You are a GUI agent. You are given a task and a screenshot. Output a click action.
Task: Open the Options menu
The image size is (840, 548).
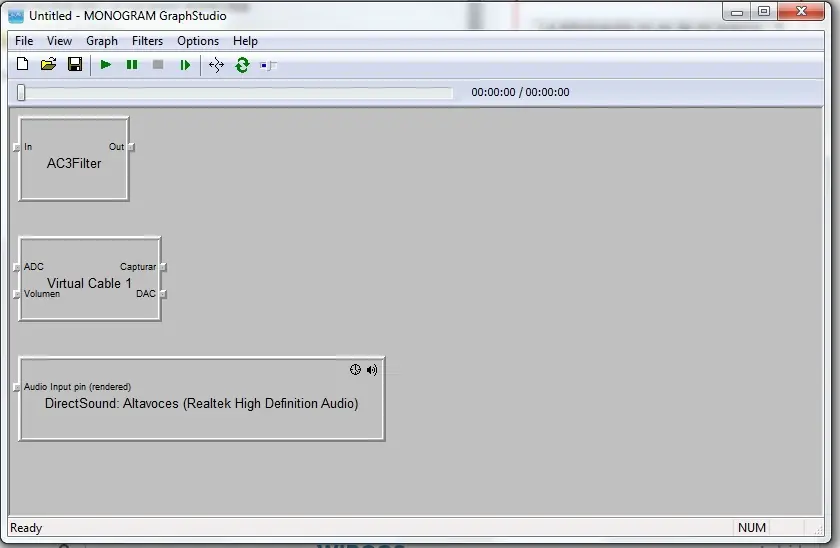click(x=198, y=41)
